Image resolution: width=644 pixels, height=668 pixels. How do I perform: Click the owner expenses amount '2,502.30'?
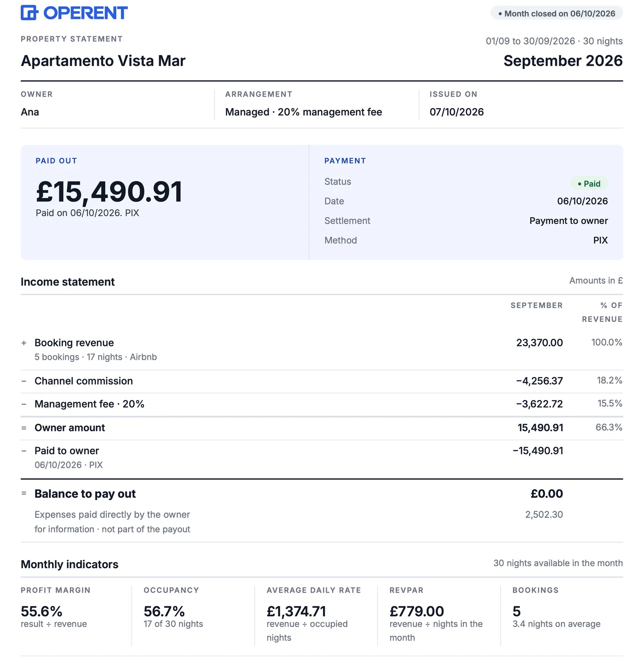point(544,514)
